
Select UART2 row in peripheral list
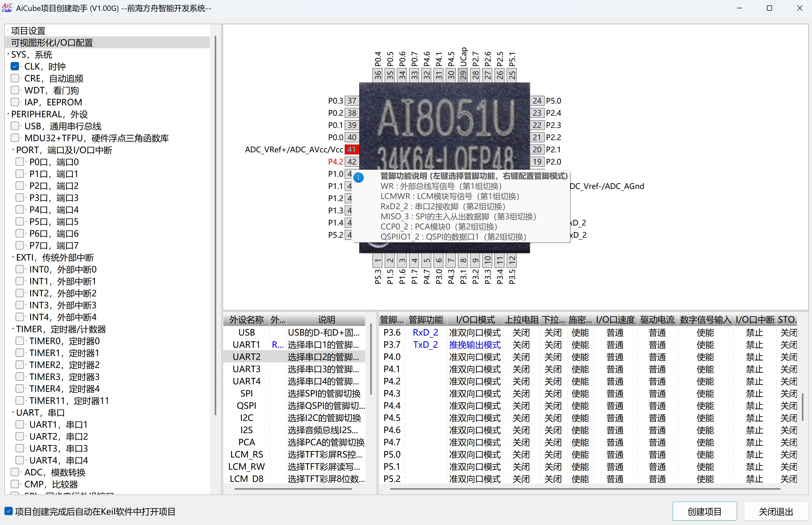[246, 357]
